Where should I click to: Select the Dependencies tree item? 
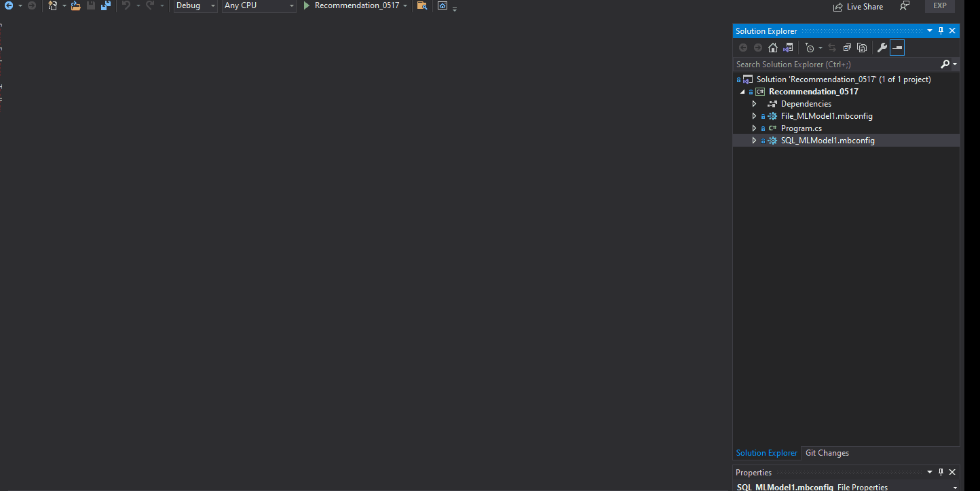coord(806,104)
